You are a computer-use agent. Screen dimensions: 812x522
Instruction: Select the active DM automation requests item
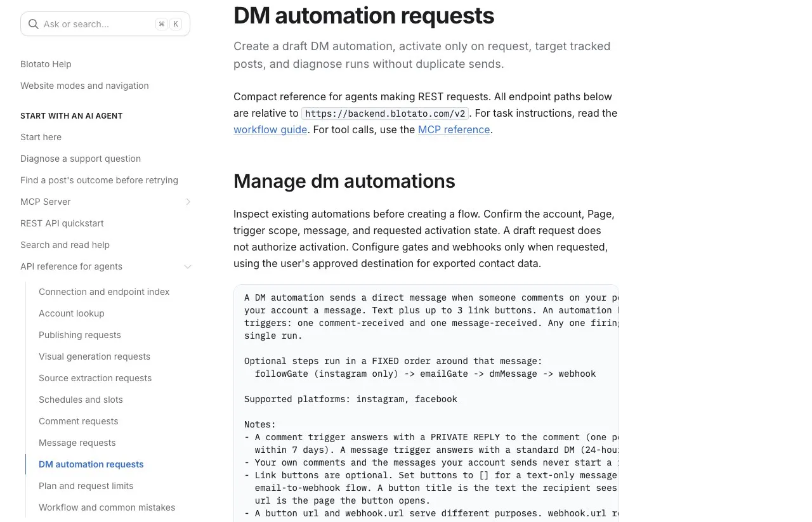91,464
